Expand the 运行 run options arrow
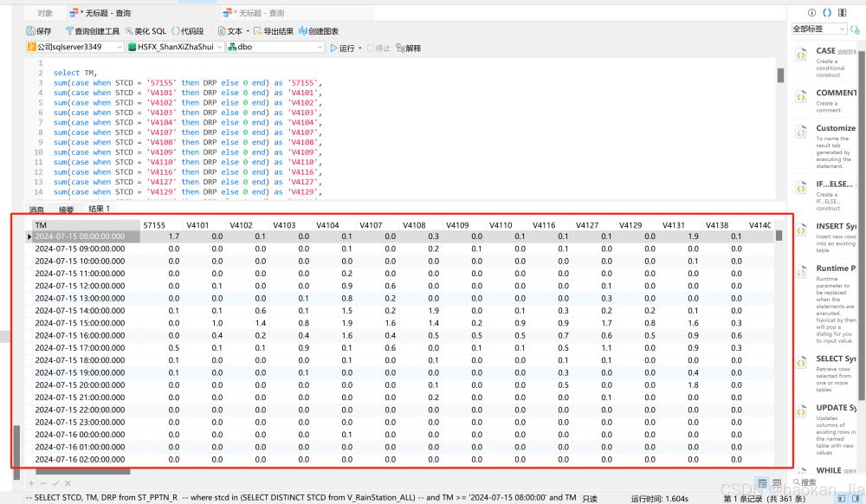 [360, 48]
